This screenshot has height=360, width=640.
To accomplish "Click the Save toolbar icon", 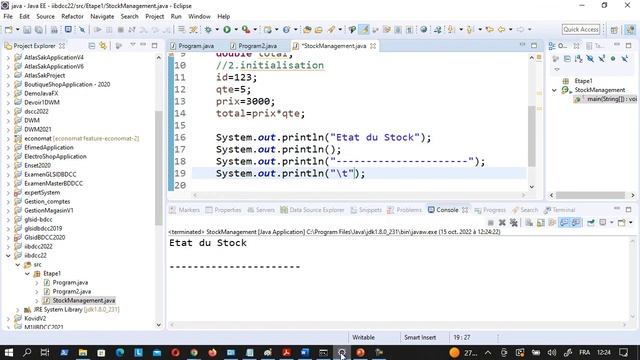I will (27, 29).
